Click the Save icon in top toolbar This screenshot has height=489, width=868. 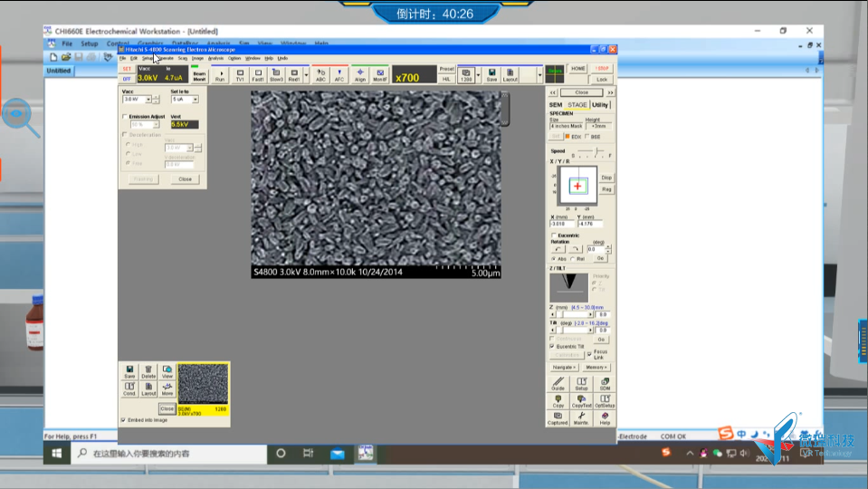coord(491,75)
